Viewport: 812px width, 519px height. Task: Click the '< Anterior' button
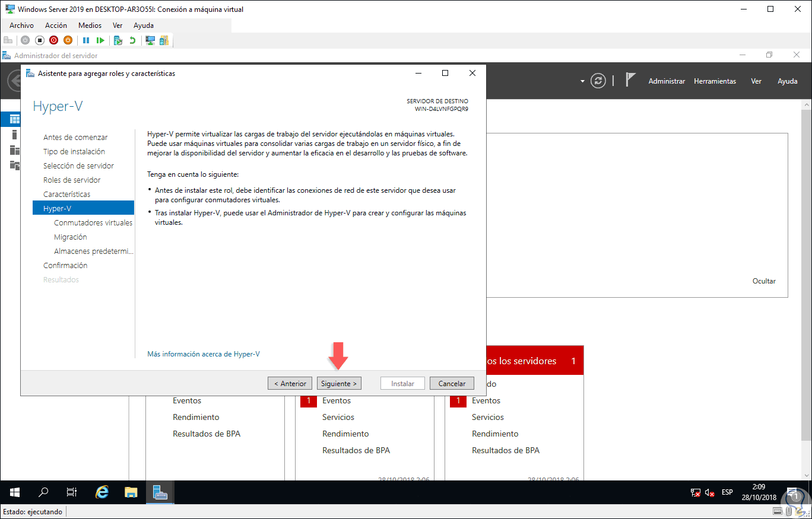(290, 383)
